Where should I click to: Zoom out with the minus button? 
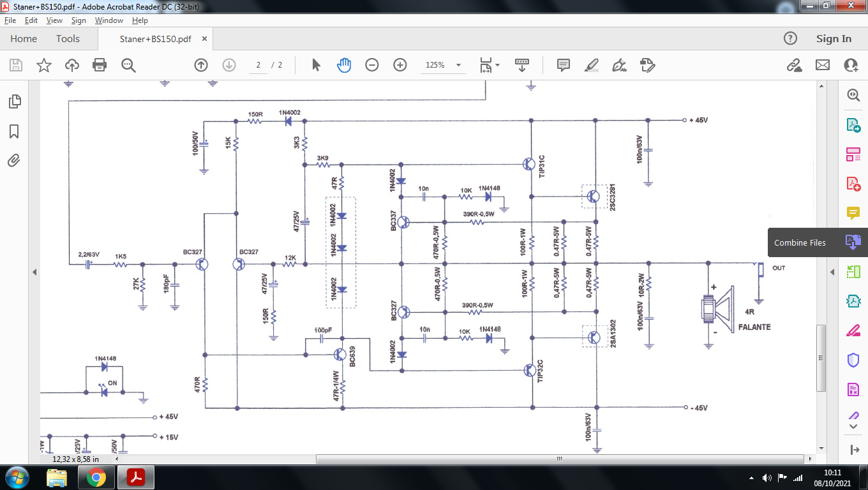coord(372,65)
